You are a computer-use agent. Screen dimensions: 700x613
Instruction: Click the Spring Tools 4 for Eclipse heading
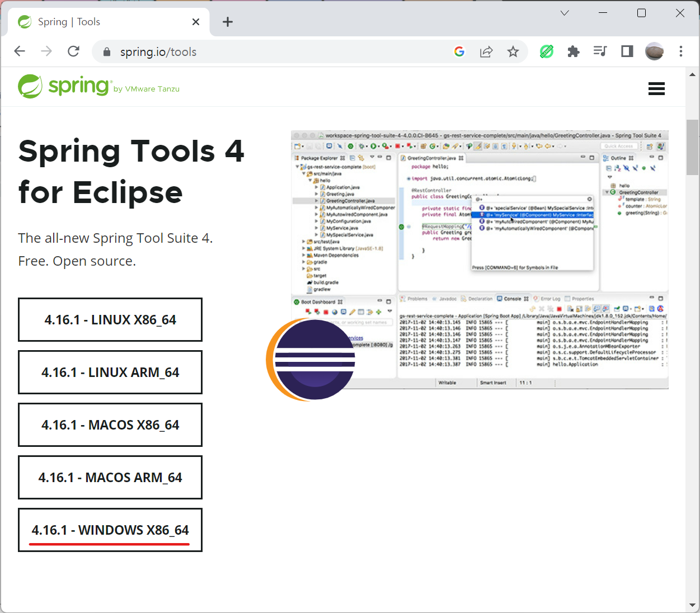pos(131,172)
